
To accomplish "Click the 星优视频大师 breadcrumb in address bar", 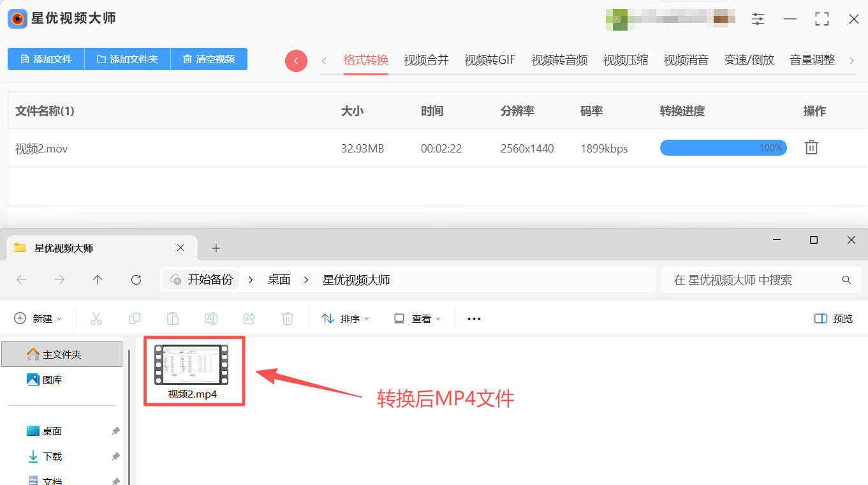I will (x=357, y=280).
